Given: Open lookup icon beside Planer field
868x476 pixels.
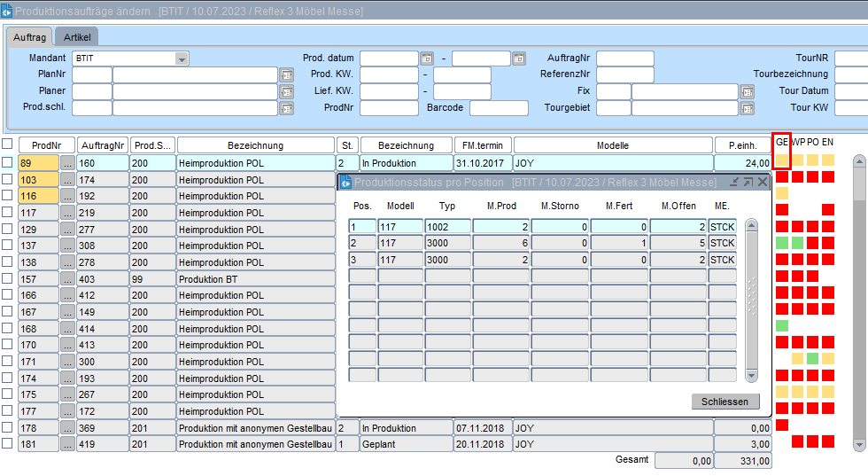Looking at the screenshot, I should point(286,92).
